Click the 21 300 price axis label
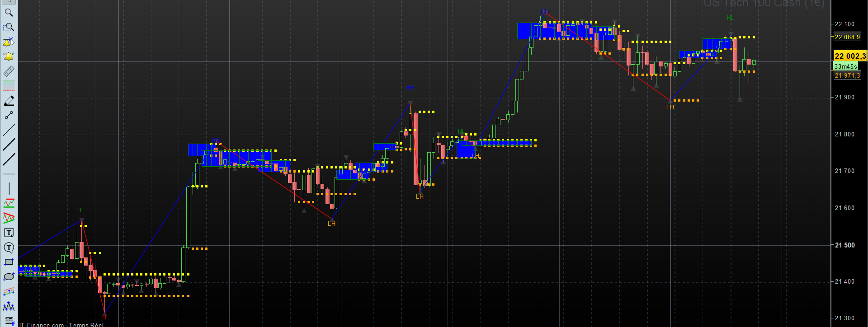This screenshot has height=327, width=868. click(844, 318)
